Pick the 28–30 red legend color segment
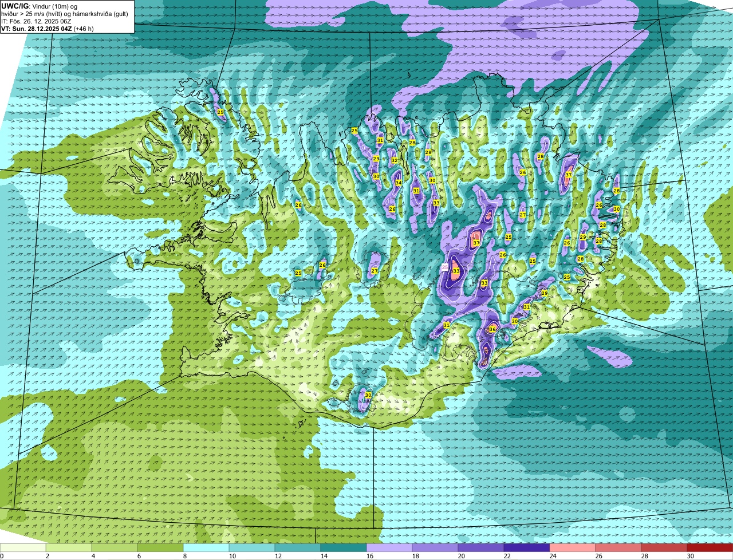Image resolution: width=733 pixels, height=560 pixels. point(664,547)
